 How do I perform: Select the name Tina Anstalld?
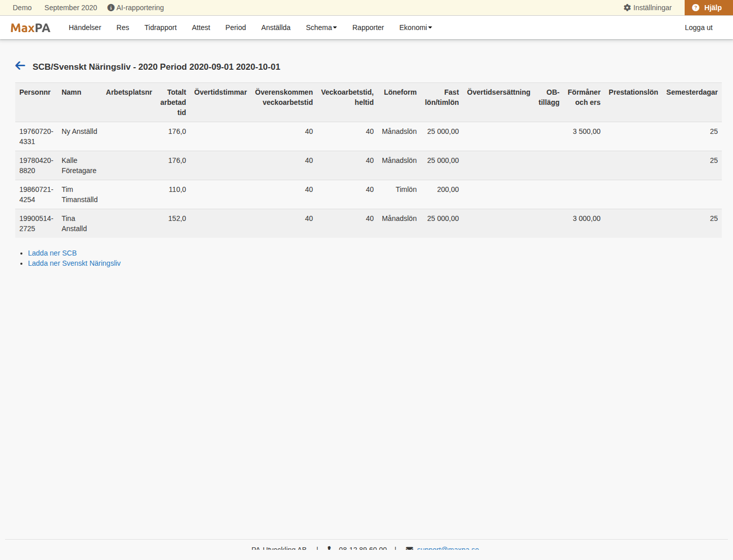tap(74, 223)
